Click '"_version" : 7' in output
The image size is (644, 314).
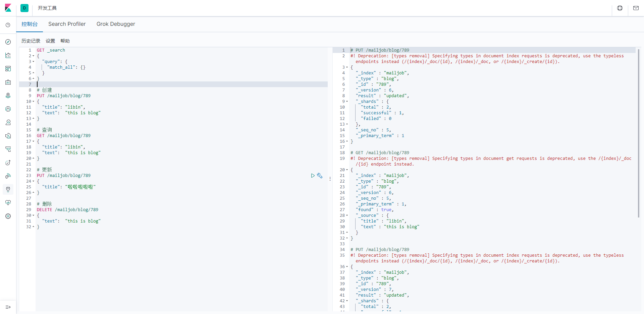pyautogui.click(x=375, y=290)
